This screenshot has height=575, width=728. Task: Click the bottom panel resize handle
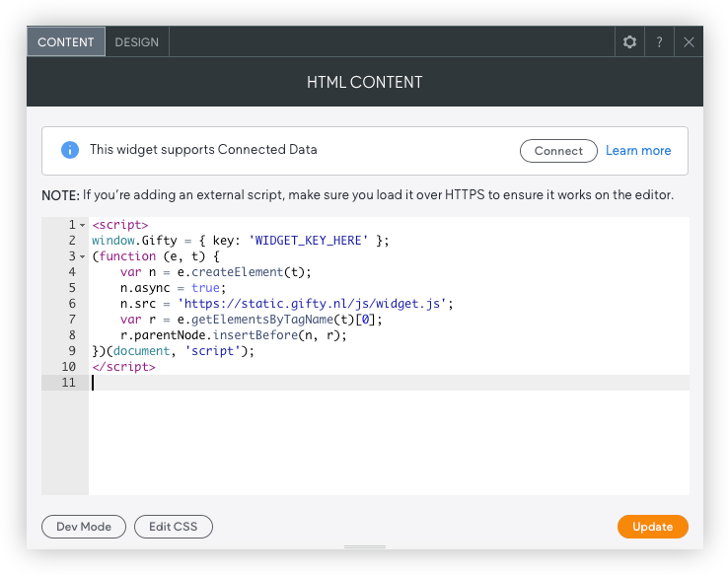(x=364, y=546)
